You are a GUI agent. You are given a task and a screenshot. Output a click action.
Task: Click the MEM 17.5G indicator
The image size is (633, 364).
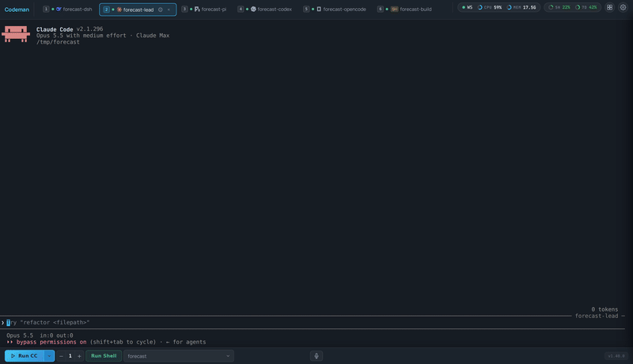(521, 7)
